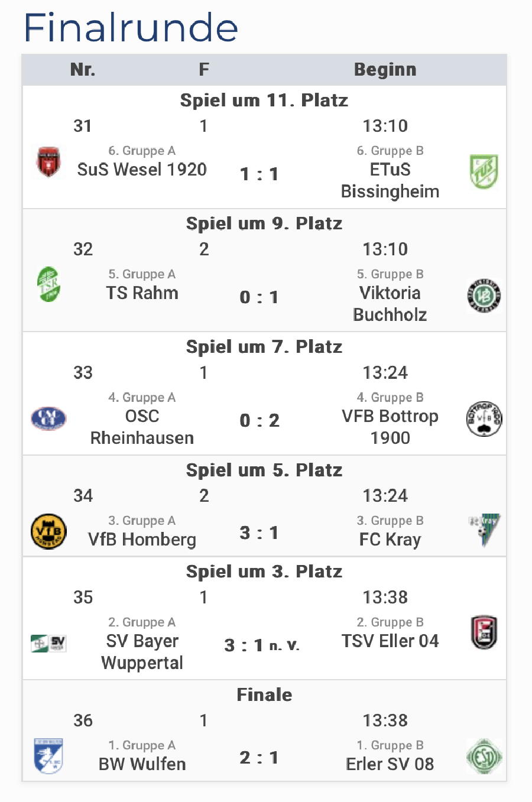This screenshot has height=802, width=532.
Task: Select the VfB Homberg team name
Action: (142, 540)
